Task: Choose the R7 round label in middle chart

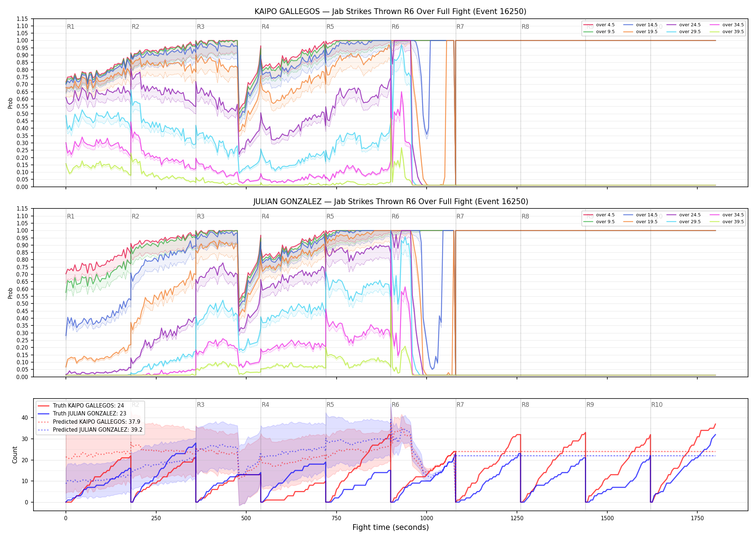Action: [460, 216]
